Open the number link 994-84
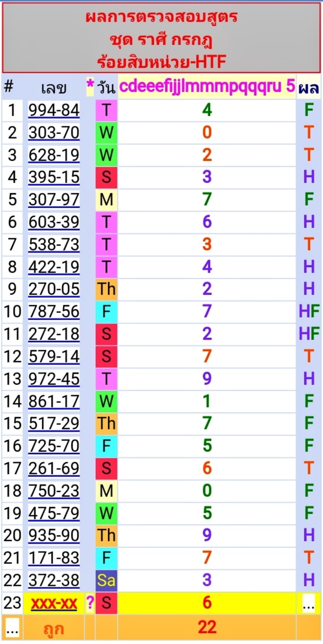 (x=54, y=110)
